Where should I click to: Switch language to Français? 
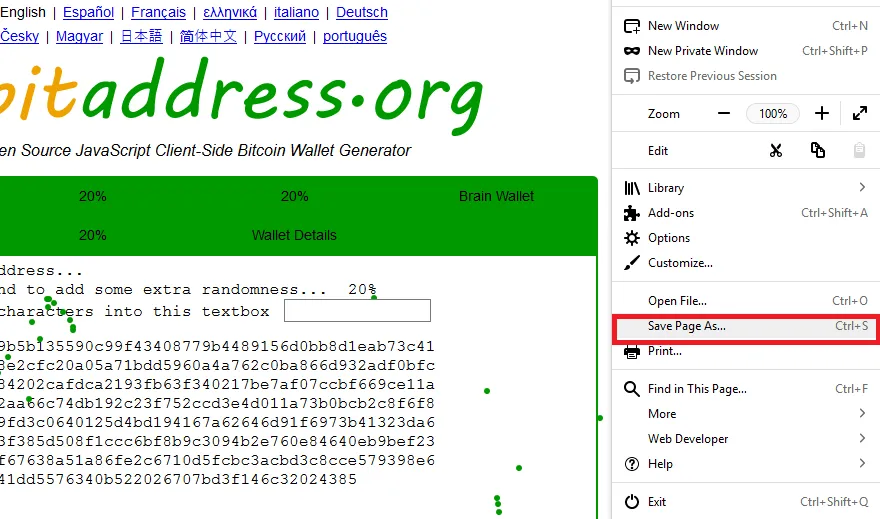point(158,12)
